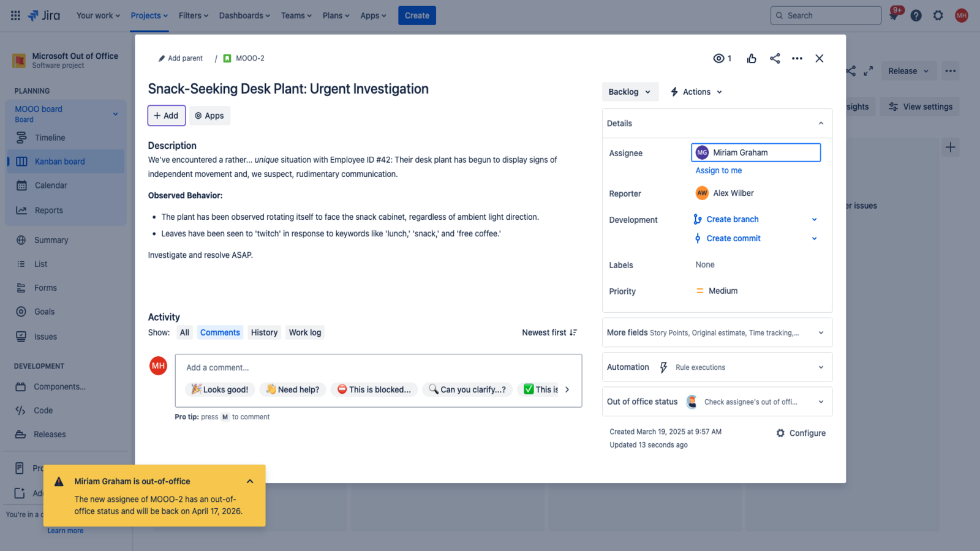Open the notifications bell icon
This screenshot has width=980, height=551.
pos(894,16)
